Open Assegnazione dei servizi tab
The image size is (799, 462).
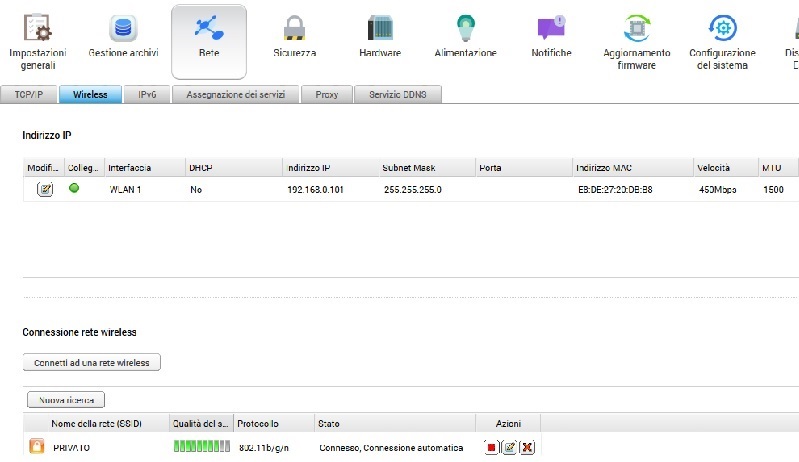pyautogui.click(x=236, y=95)
